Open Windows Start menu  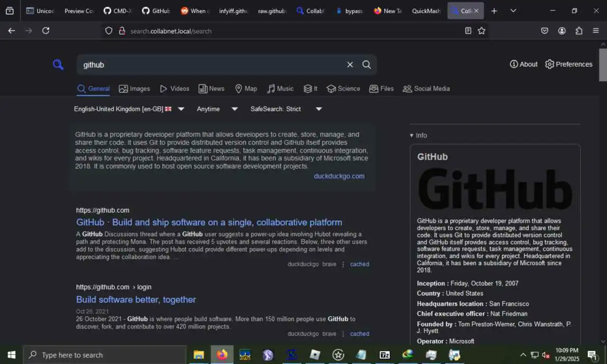[x=11, y=355]
